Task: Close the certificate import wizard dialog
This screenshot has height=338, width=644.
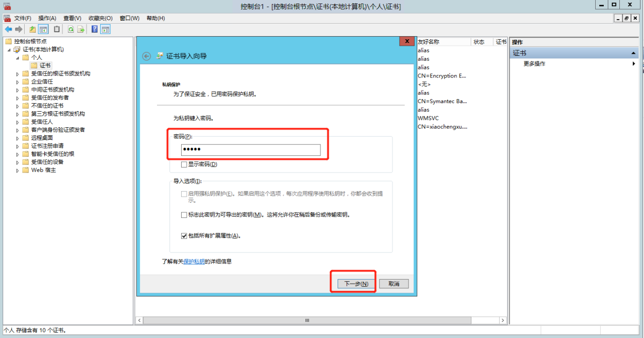Action: coord(407,41)
